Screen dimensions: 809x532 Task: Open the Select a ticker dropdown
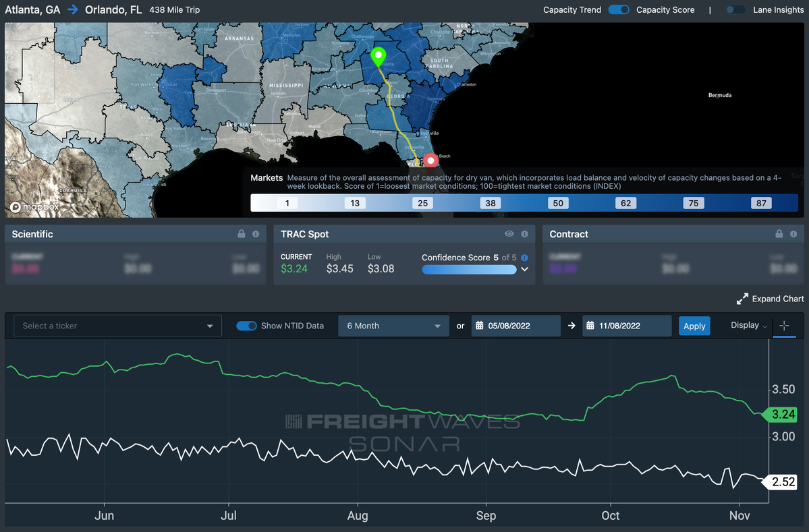tap(118, 326)
